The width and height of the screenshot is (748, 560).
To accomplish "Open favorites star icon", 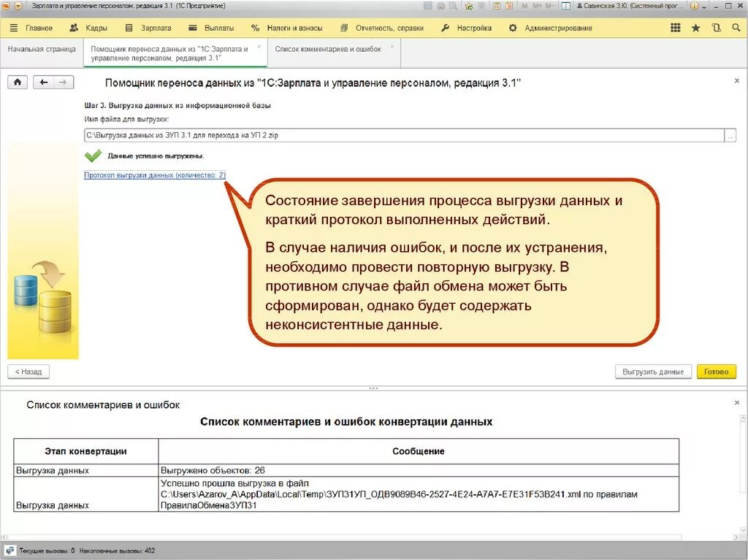I will [x=696, y=28].
